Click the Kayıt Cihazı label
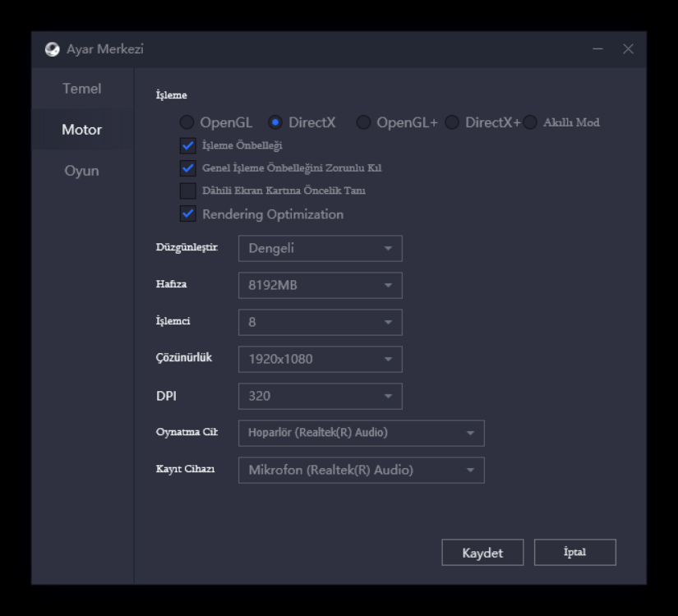The width and height of the screenshot is (678, 616). click(185, 469)
